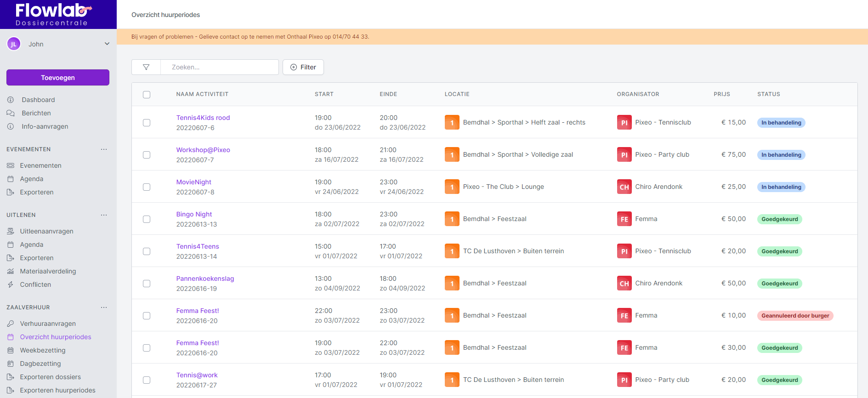Open Dashboard from the sidebar

(38, 100)
